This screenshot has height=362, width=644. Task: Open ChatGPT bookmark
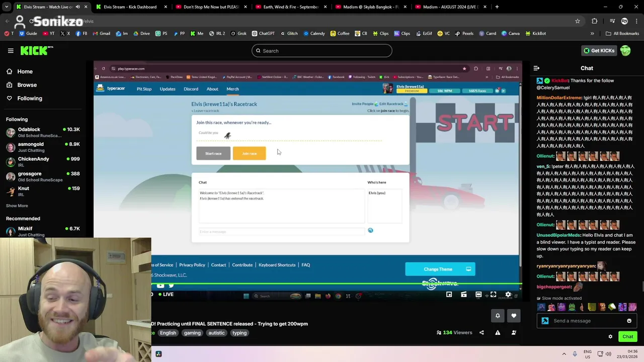click(263, 34)
